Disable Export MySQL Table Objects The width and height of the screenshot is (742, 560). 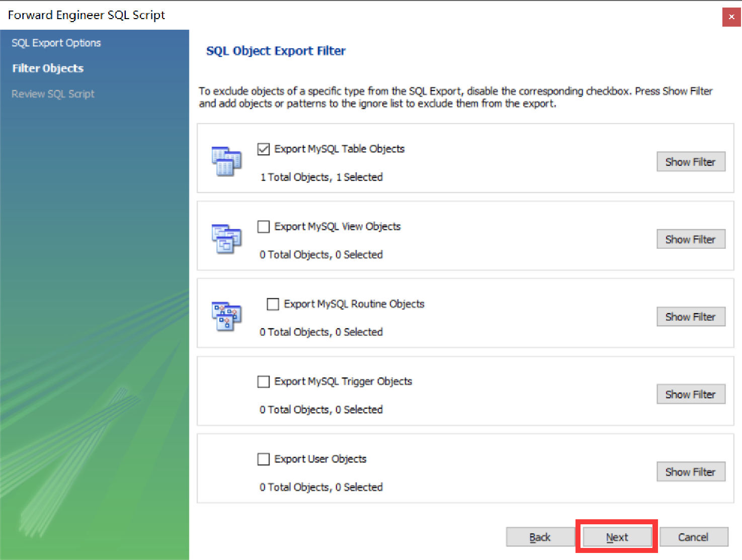coord(264,149)
